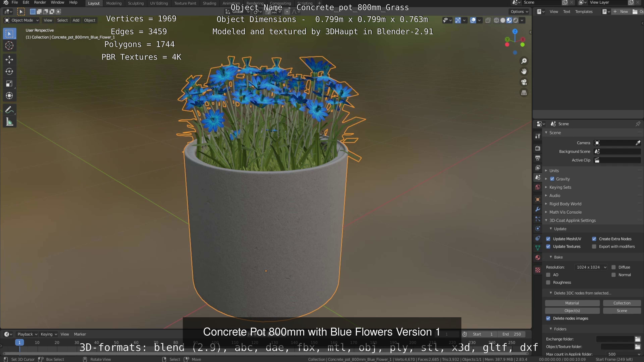The height and width of the screenshot is (362, 644).
Task: Switch to the Modeling workspace tab
Action: tap(114, 3)
